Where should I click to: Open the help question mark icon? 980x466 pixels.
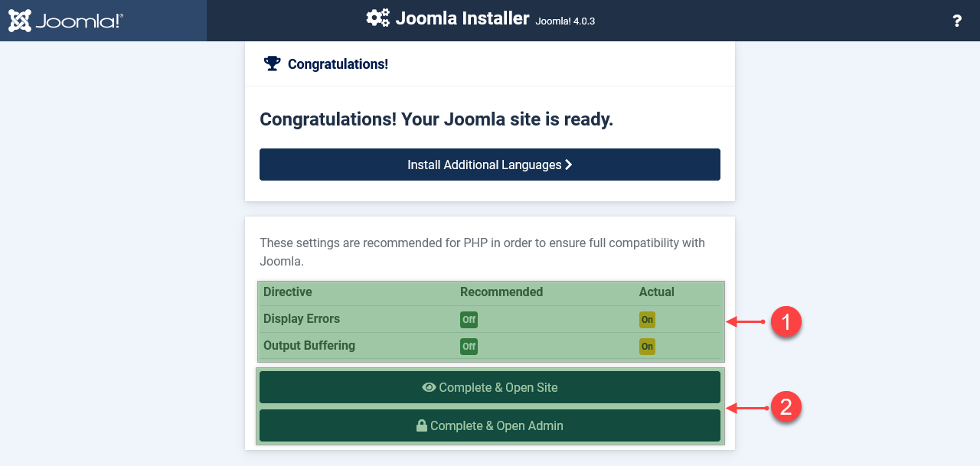click(x=957, y=21)
